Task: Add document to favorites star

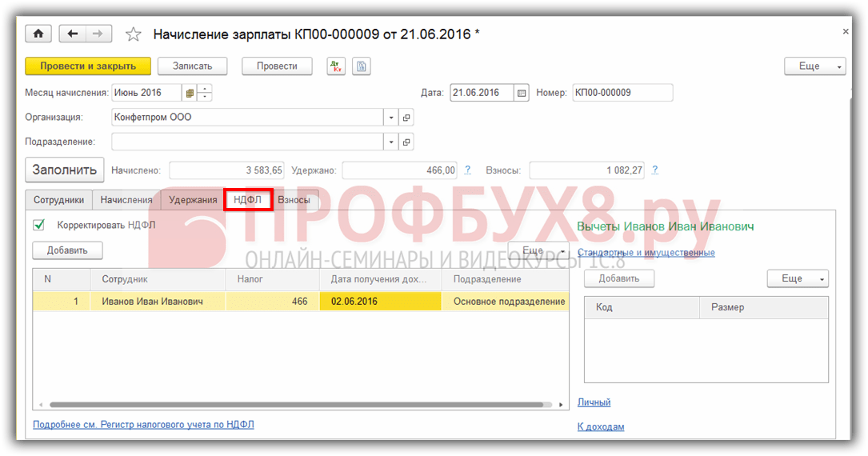Action: click(x=133, y=34)
